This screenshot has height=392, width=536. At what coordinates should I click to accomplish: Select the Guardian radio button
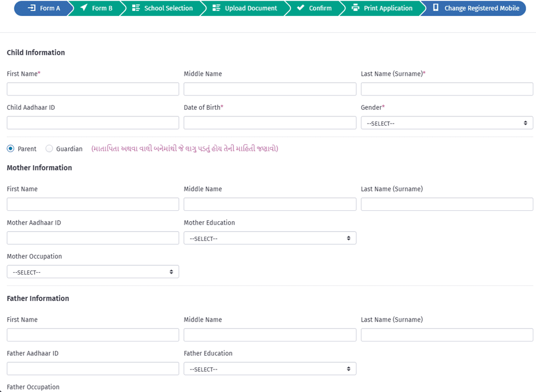coord(49,149)
